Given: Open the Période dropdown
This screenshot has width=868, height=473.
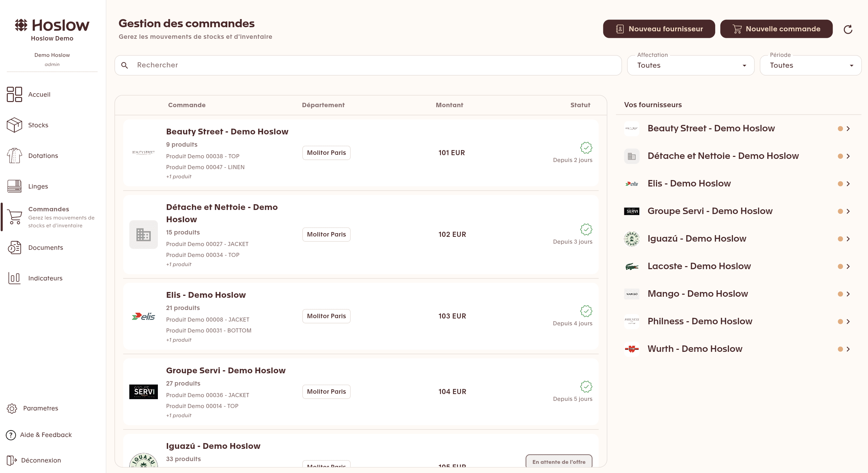Looking at the screenshot, I should coord(810,65).
